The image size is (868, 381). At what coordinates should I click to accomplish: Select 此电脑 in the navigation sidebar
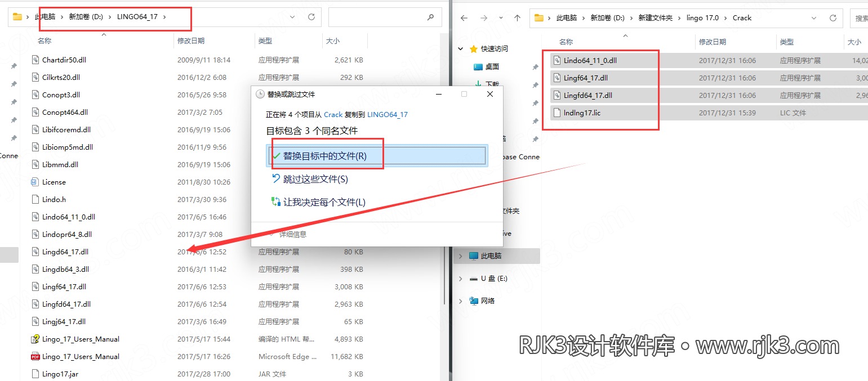click(x=497, y=256)
